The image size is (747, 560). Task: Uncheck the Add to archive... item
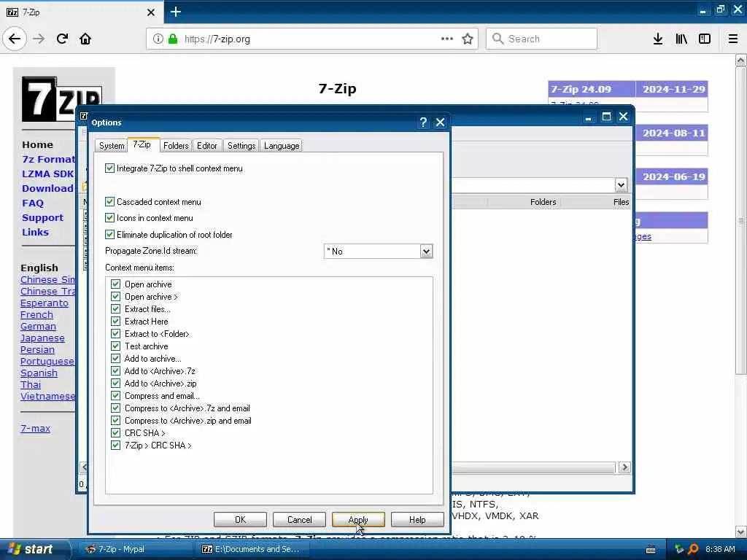coord(115,359)
